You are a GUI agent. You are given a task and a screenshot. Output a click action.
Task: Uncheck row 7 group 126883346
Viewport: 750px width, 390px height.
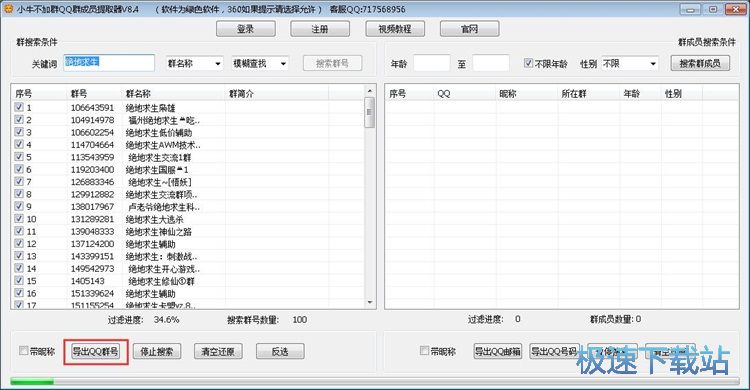tap(19, 181)
